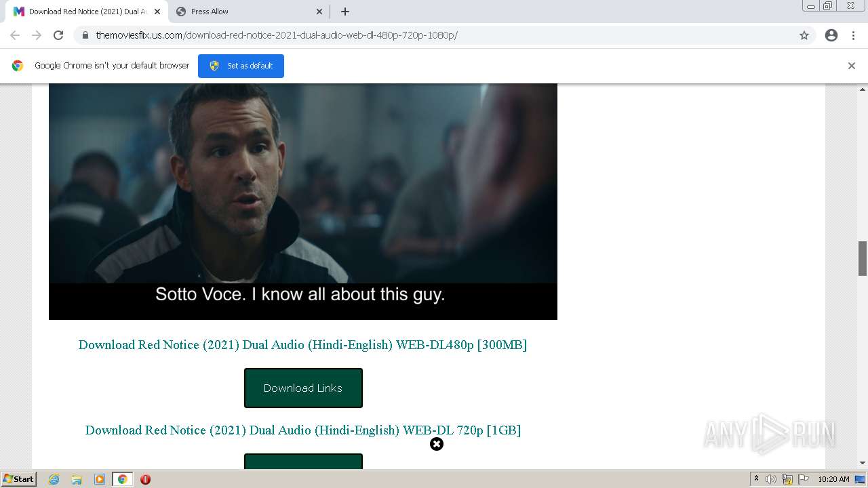The image size is (868, 488).
Task: Click the movie screenshot with subtitle
Action: (x=303, y=201)
